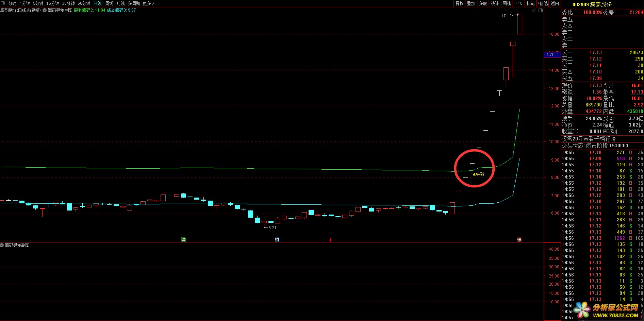Click the 复权 button

click(460, 3)
